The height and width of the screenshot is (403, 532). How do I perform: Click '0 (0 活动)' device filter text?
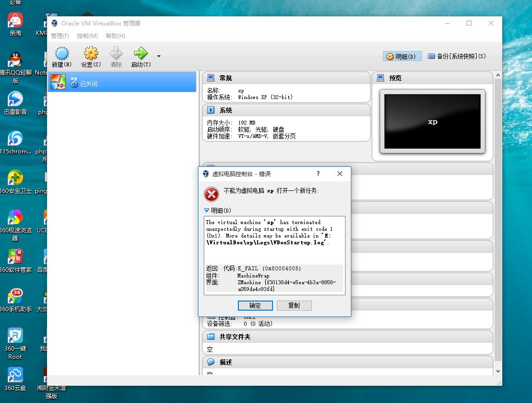point(258,324)
